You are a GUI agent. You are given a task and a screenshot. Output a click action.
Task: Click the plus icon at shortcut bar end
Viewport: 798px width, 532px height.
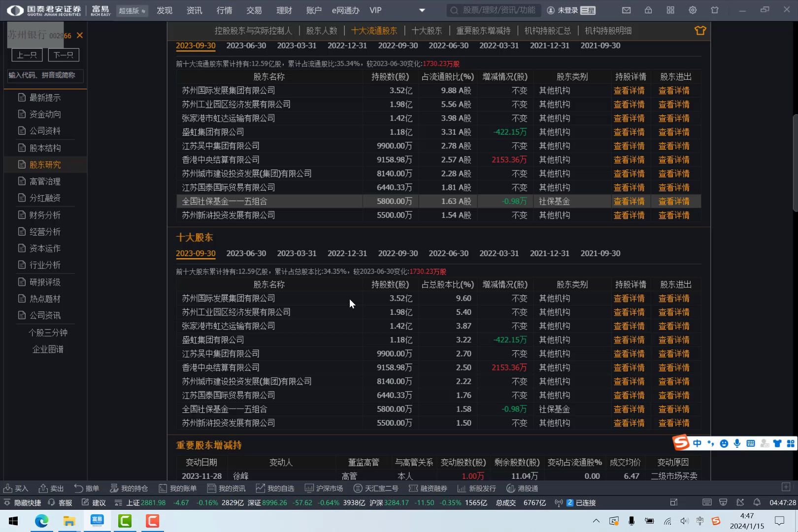pos(786,487)
